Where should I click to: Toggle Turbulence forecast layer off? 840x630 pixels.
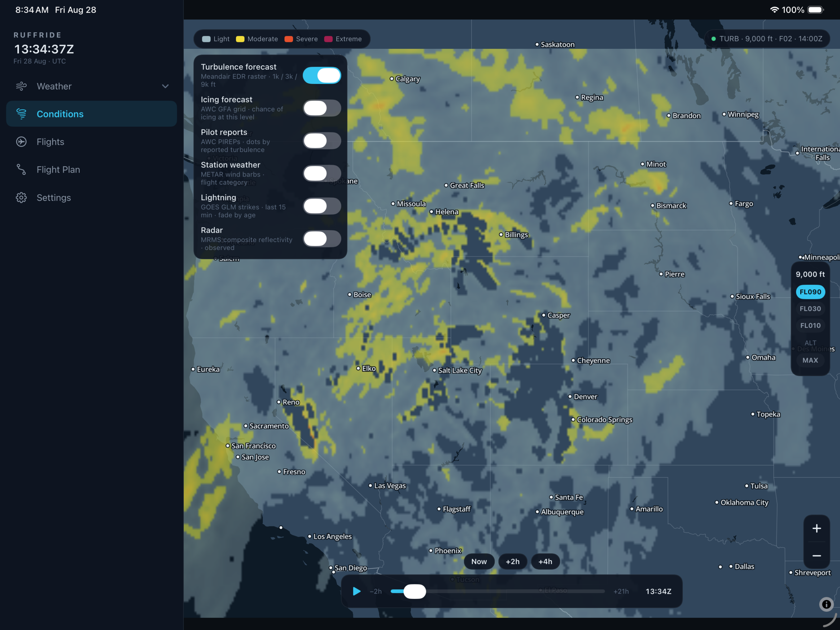tap(322, 75)
